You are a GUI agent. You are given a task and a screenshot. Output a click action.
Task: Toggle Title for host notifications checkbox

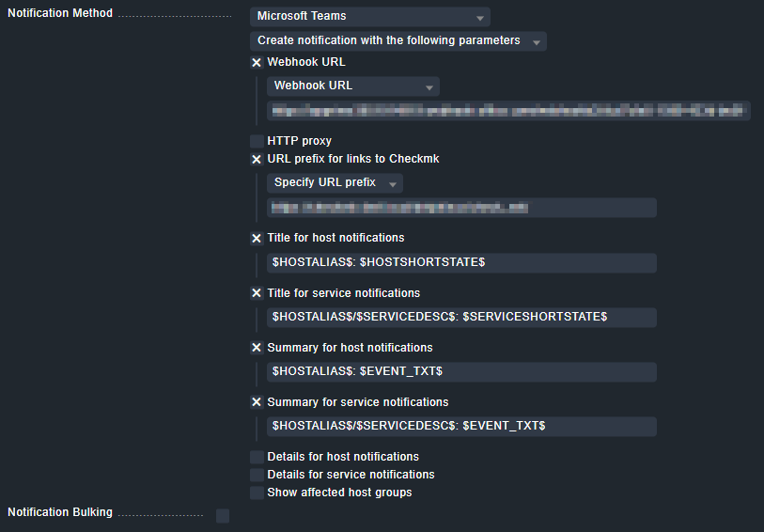click(257, 239)
